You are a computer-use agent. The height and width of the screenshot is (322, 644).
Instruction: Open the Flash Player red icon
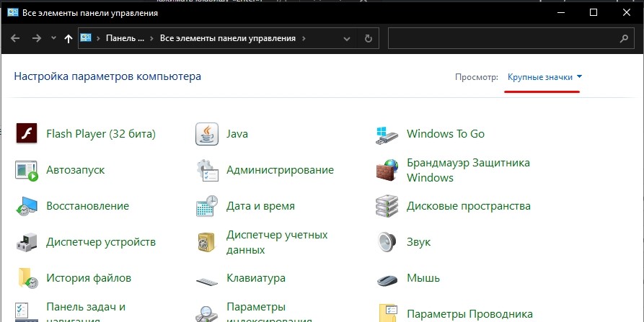(x=27, y=133)
